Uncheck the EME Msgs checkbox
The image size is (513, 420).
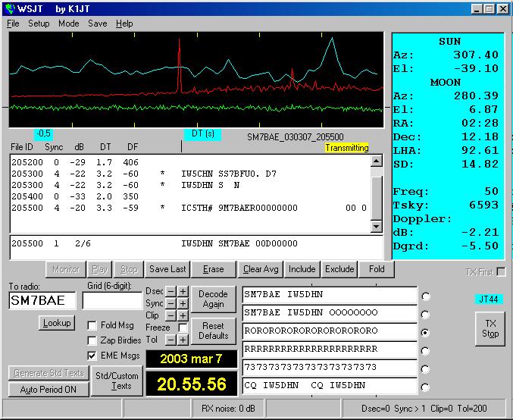(92, 356)
